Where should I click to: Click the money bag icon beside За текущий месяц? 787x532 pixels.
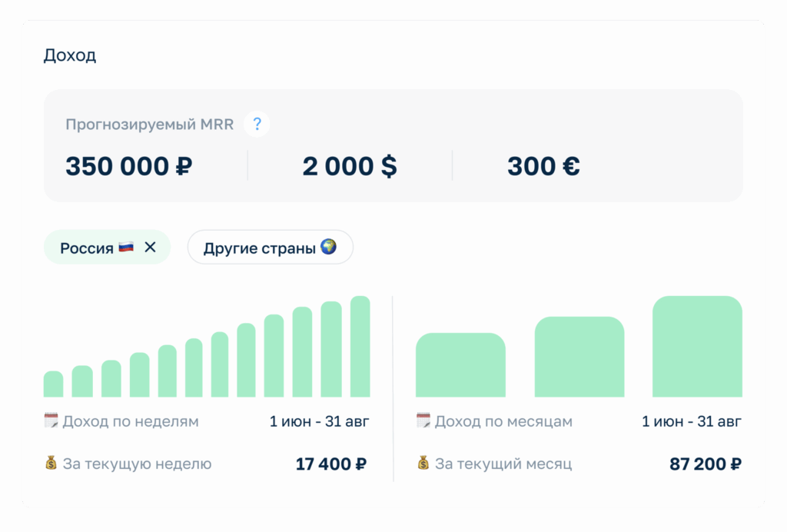pos(423,464)
